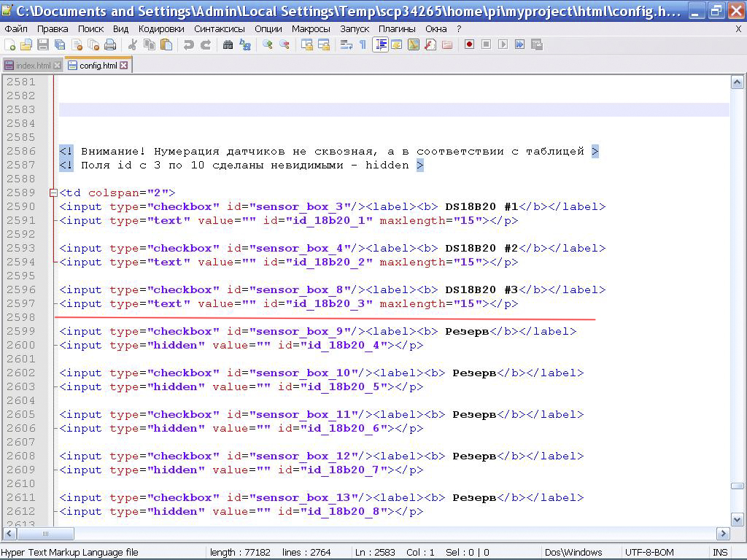Switch to the index.html tab
The image size is (747, 560).
[33, 66]
